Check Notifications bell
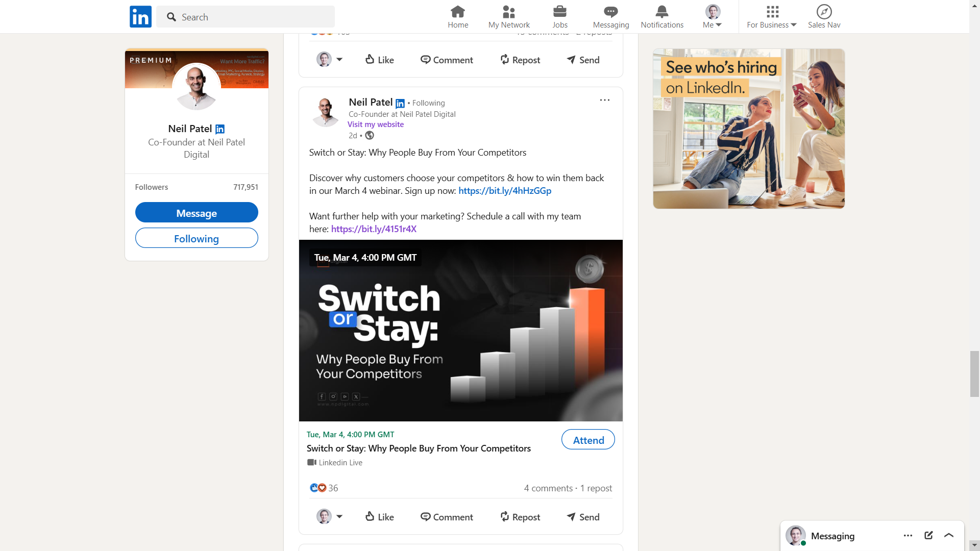The image size is (980, 551). (662, 17)
